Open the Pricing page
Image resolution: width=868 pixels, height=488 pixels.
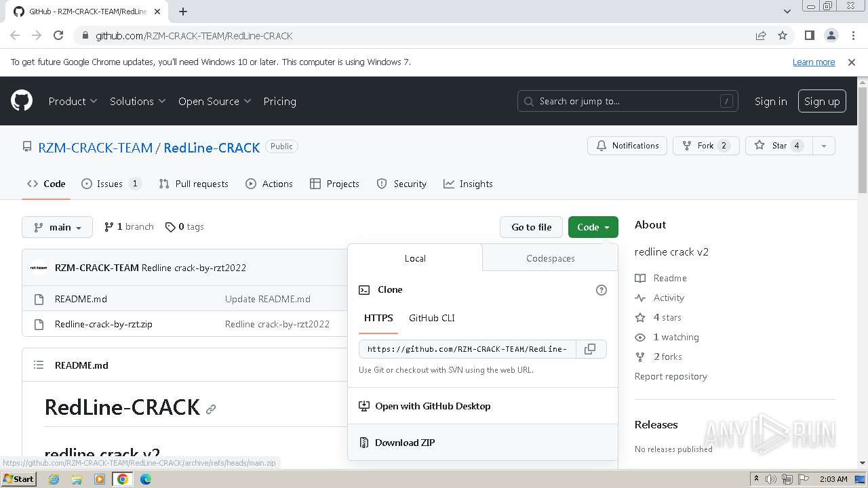click(279, 101)
